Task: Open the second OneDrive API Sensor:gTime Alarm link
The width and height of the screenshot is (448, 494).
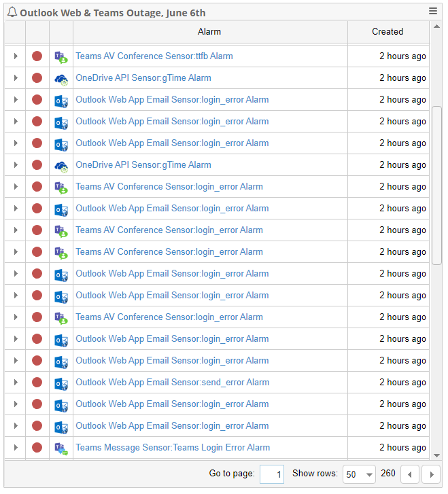Action: (x=143, y=164)
